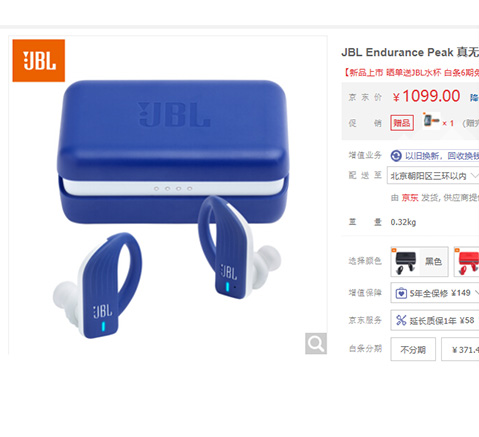
Task: Expand the 5年全保修 ¥149 protection dropdown
Action: [435, 293]
